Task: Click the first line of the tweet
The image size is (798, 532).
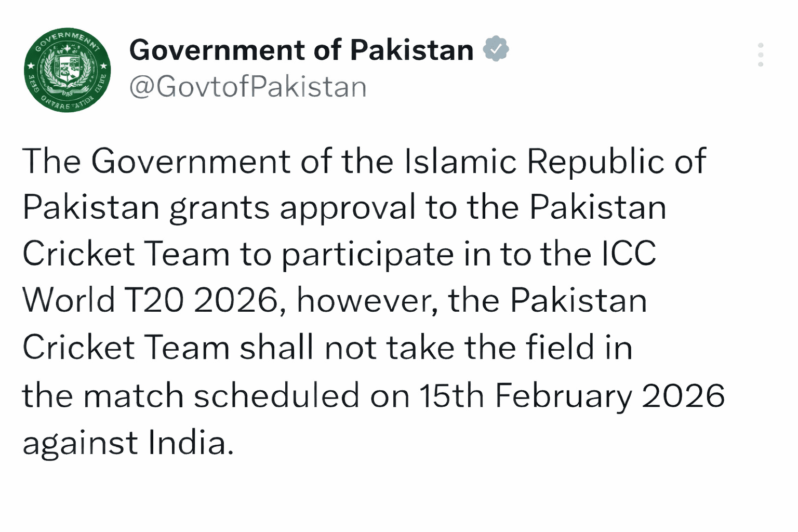Action: (364, 161)
